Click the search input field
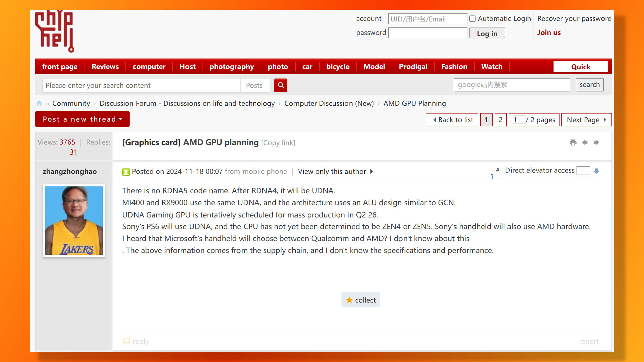 pos(141,85)
